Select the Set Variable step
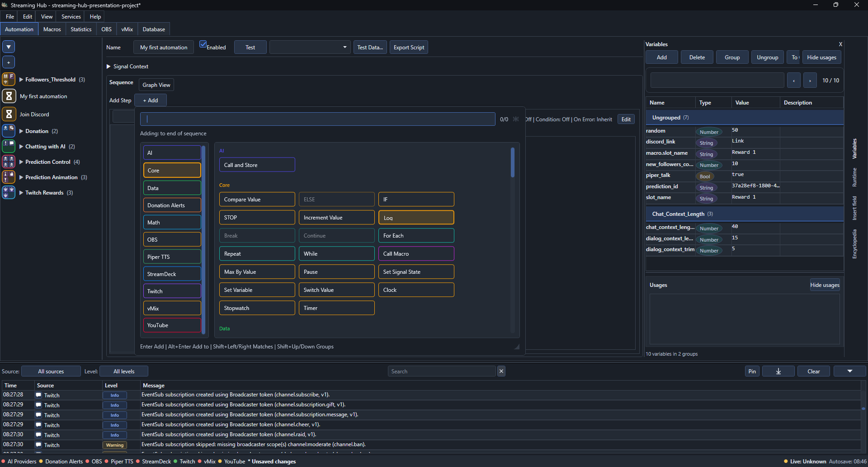The height and width of the screenshot is (467, 868). (257, 290)
